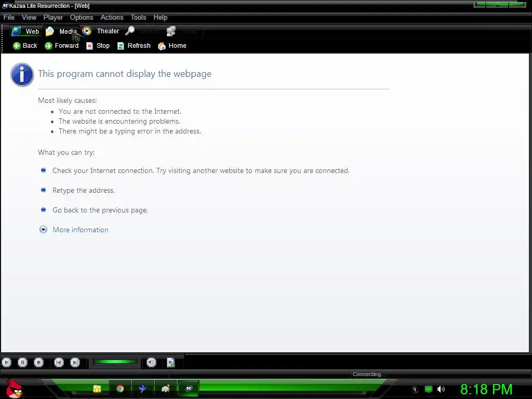
Task: Click 'The website is encountering problems.' text
Action: (119, 121)
